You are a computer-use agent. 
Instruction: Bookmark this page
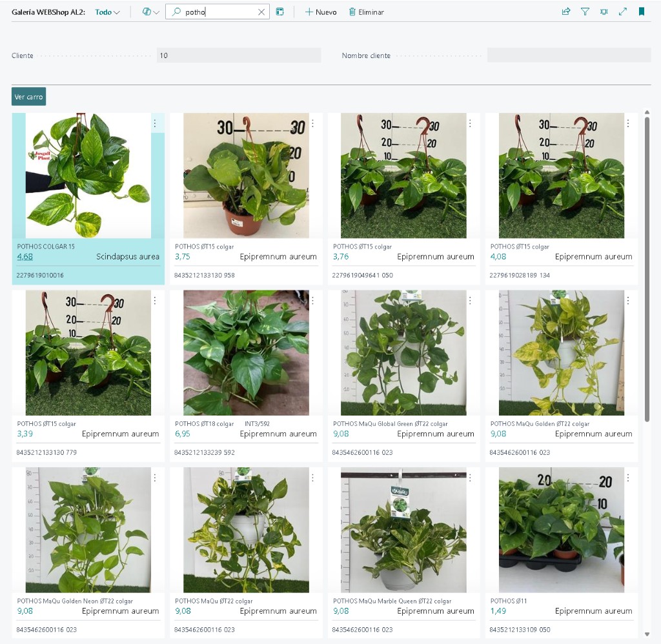pos(642,12)
